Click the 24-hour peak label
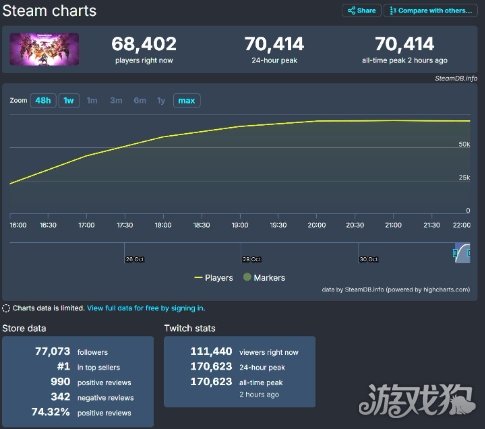Image resolution: width=485 pixels, height=429 pixels. pos(274,60)
